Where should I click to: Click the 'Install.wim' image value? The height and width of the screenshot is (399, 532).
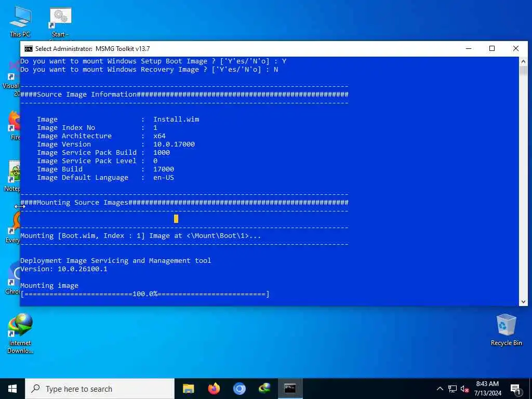click(x=176, y=119)
